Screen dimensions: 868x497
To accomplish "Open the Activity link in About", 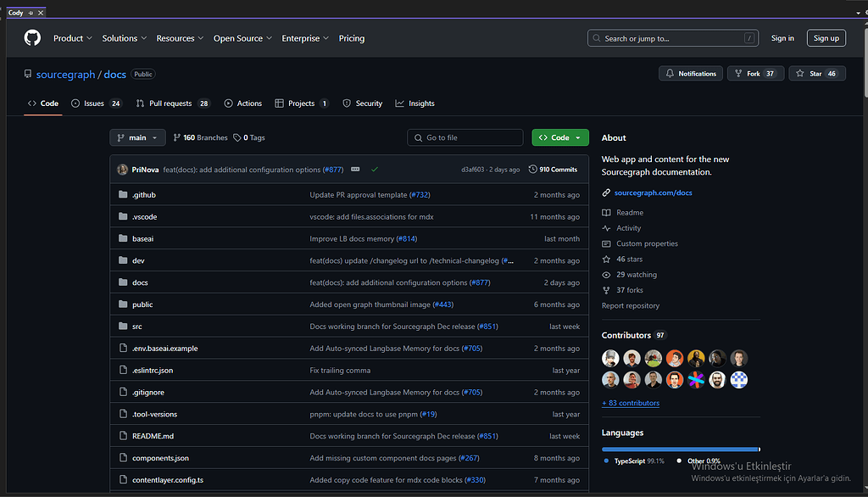I will [x=628, y=228].
